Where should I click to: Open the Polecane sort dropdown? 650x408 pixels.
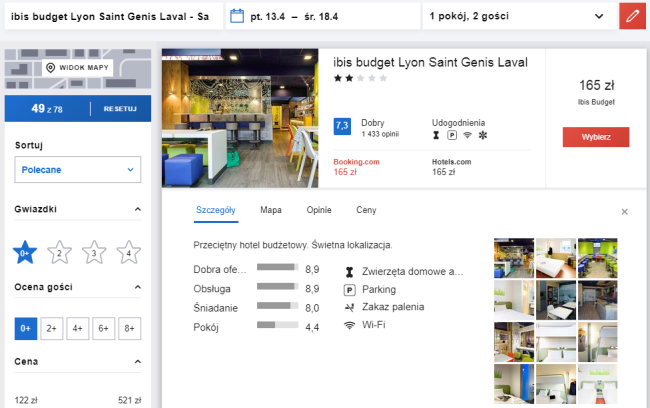[77, 170]
